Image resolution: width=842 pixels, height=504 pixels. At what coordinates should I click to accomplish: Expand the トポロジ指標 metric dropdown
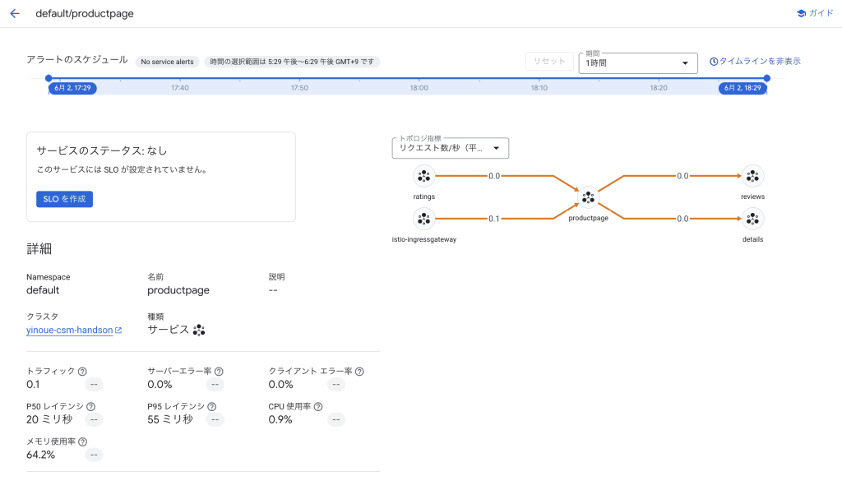click(451, 148)
